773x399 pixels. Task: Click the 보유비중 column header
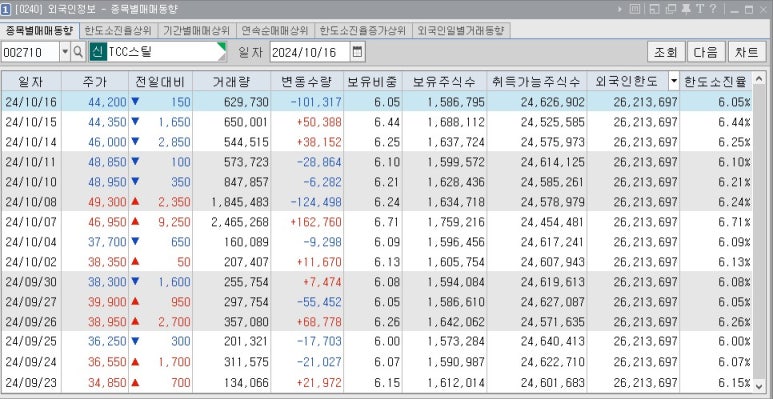click(372, 81)
